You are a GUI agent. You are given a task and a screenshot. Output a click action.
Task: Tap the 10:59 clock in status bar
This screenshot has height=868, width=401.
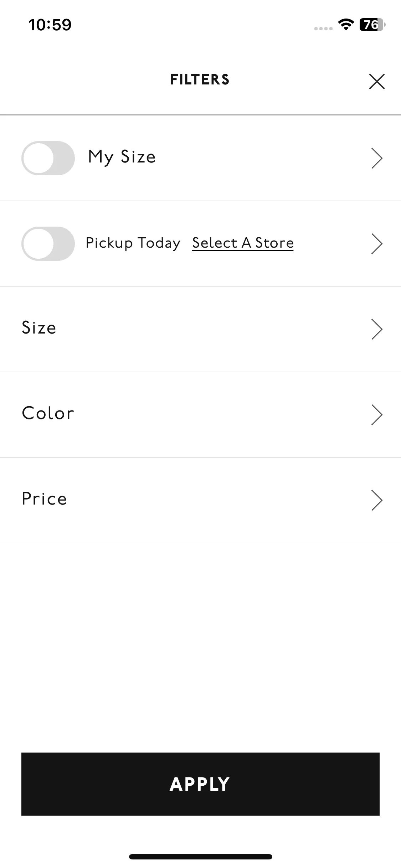pyautogui.click(x=50, y=25)
